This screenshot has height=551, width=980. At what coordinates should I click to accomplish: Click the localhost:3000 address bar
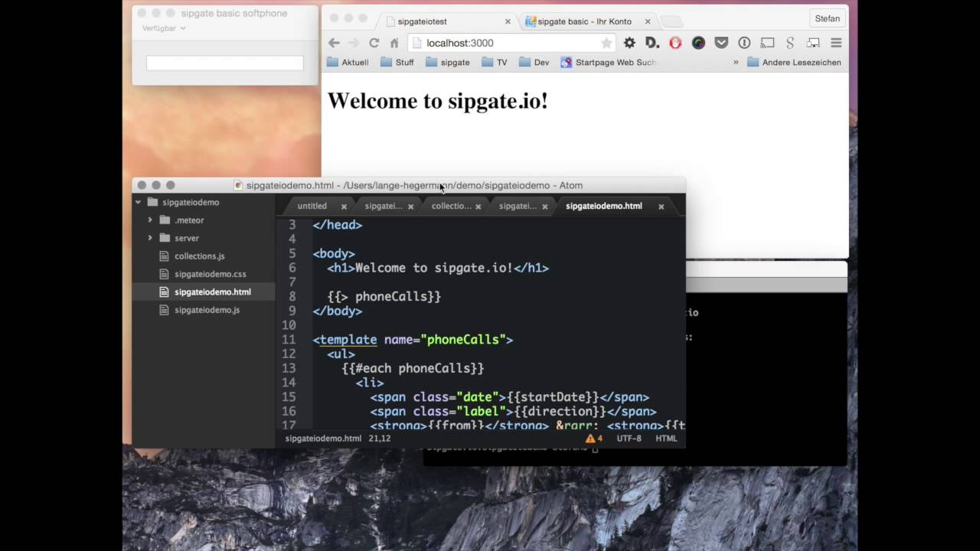(x=512, y=43)
